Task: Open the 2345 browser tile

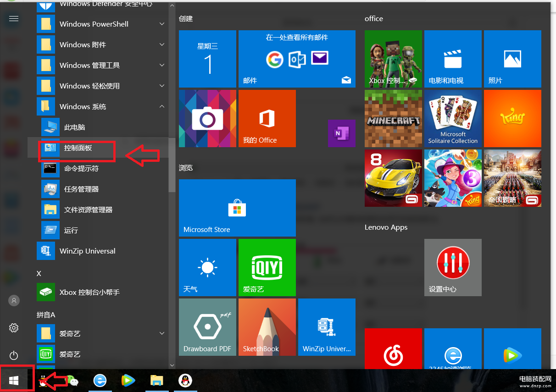Action: (453, 348)
